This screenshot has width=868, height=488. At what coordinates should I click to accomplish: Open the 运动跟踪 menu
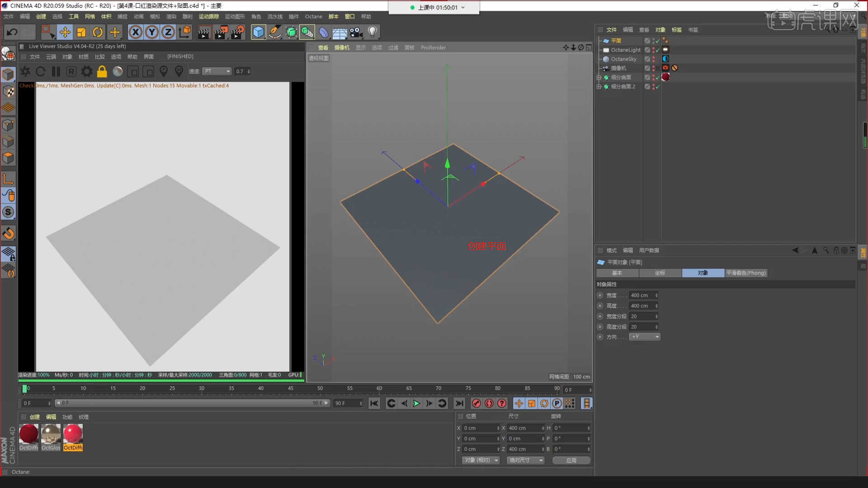click(209, 16)
